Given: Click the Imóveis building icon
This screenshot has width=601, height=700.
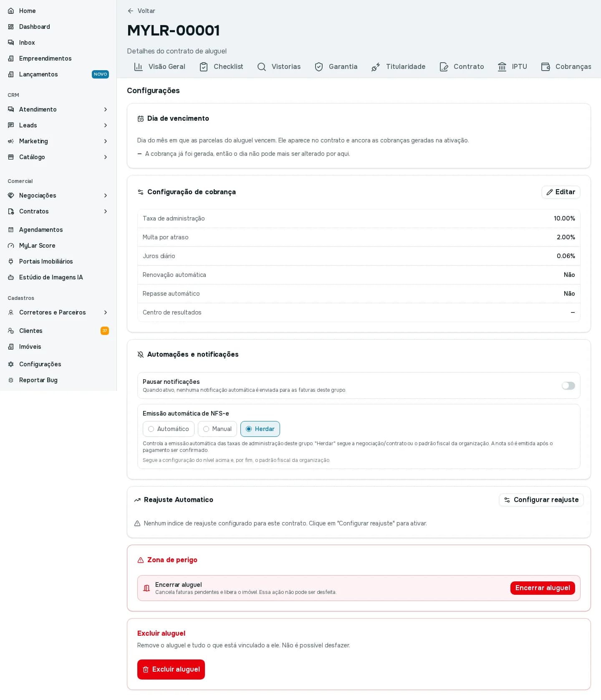Looking at the screenshot, I should tap(11, 347).
